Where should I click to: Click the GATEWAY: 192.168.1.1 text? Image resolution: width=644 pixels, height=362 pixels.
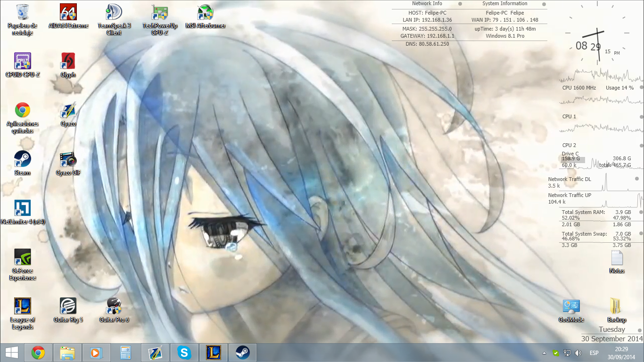pos(427,36)
